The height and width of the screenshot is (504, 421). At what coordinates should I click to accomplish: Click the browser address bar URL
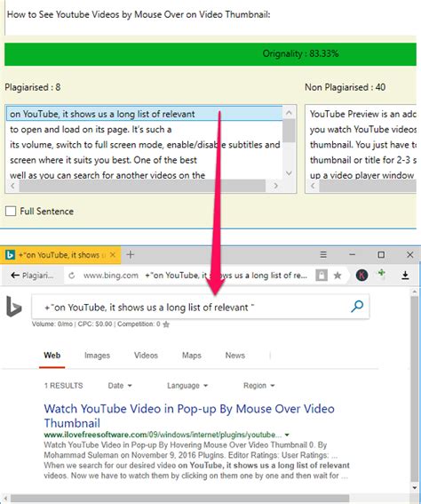point(111,276)
